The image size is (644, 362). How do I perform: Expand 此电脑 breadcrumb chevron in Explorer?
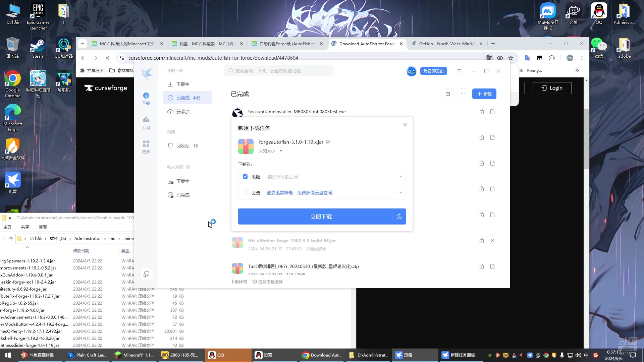click(x=46, y=239)
